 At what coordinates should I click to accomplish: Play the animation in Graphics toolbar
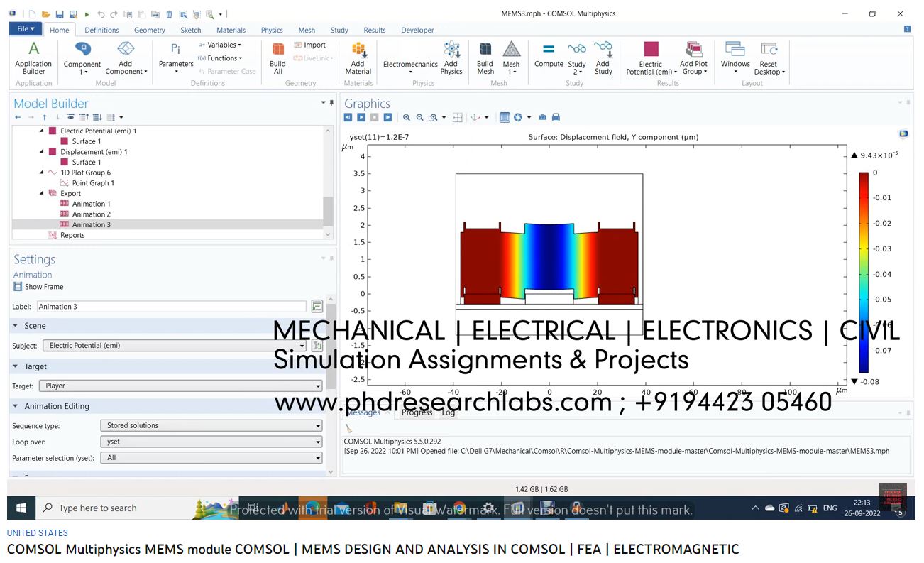361,117
